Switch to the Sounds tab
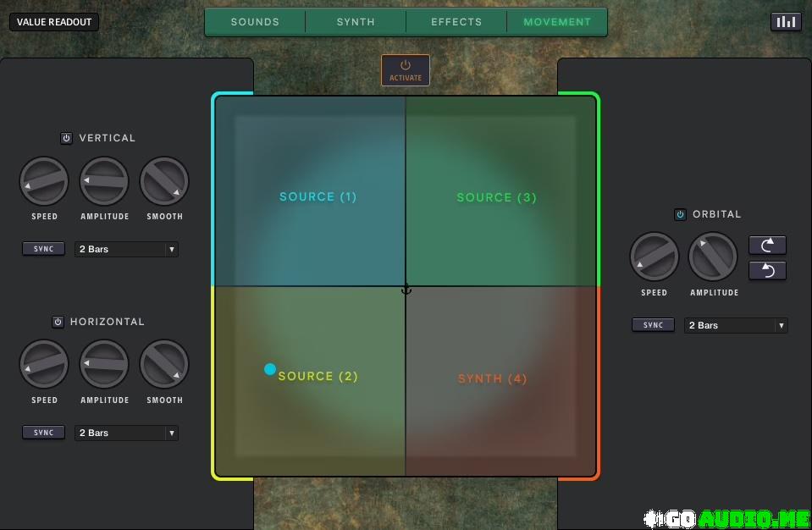812x530 pixels. 255,22
